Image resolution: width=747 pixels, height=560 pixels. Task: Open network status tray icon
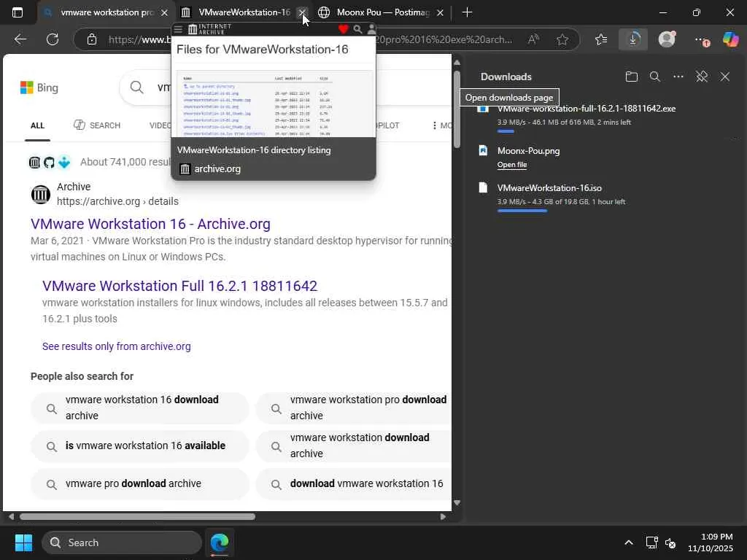tap(651, 542)
